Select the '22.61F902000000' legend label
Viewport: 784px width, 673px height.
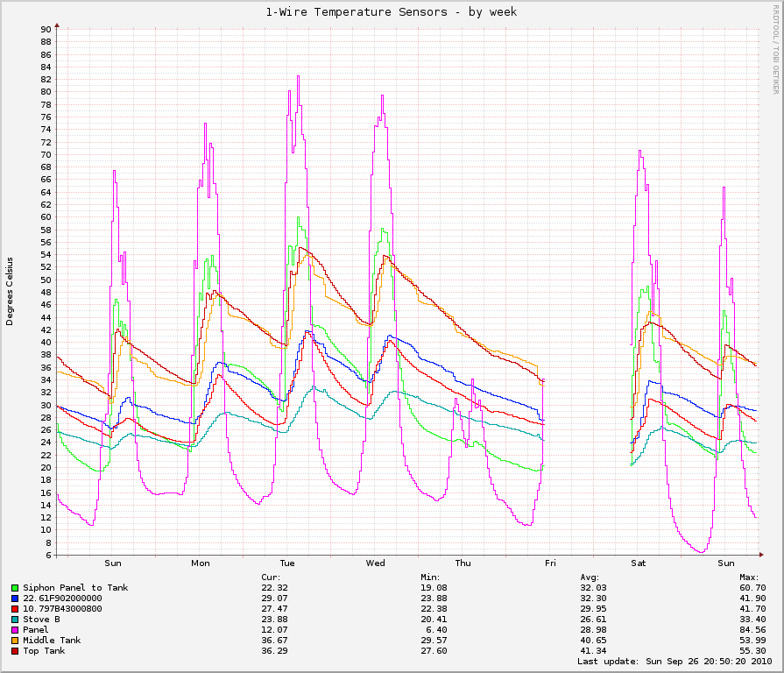pyautogui.click(x=62, y=599)
